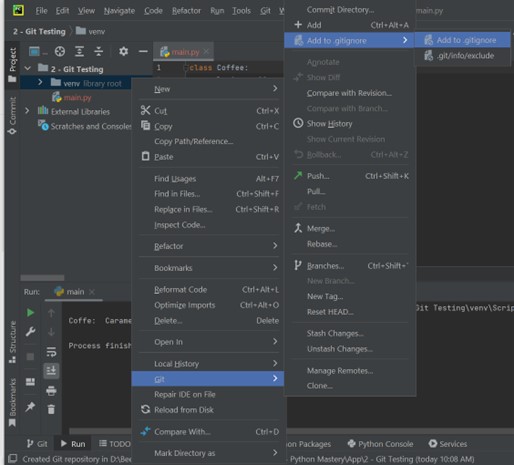Open the Python Console tool window
This screenshot has height=465, width=514.
380,444
